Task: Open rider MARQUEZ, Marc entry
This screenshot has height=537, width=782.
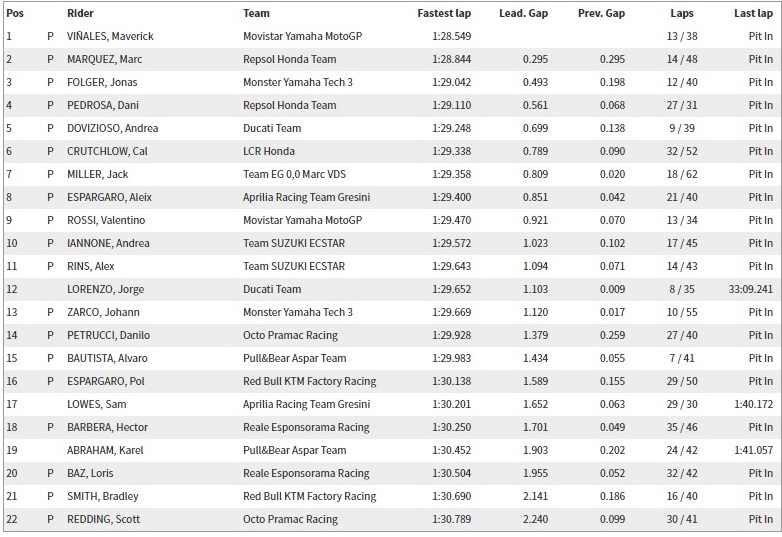Action: click(x=105, y=59)
